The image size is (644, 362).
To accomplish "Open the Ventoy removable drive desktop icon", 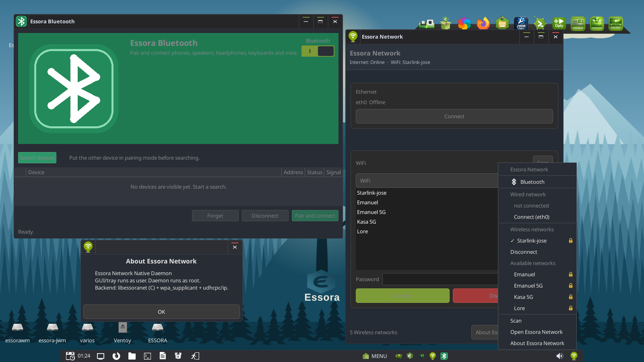I will pos(122,333).
